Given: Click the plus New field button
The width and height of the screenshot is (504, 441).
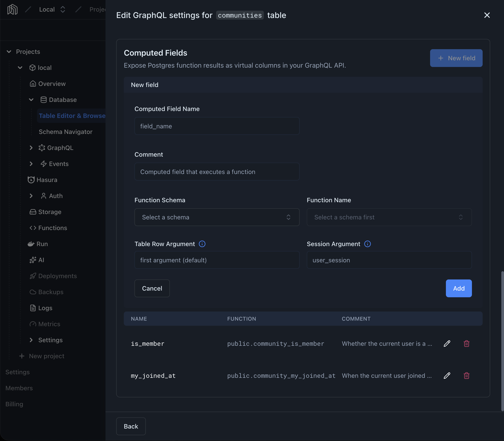Looking at the screenshot, I should tap(456, 58).
